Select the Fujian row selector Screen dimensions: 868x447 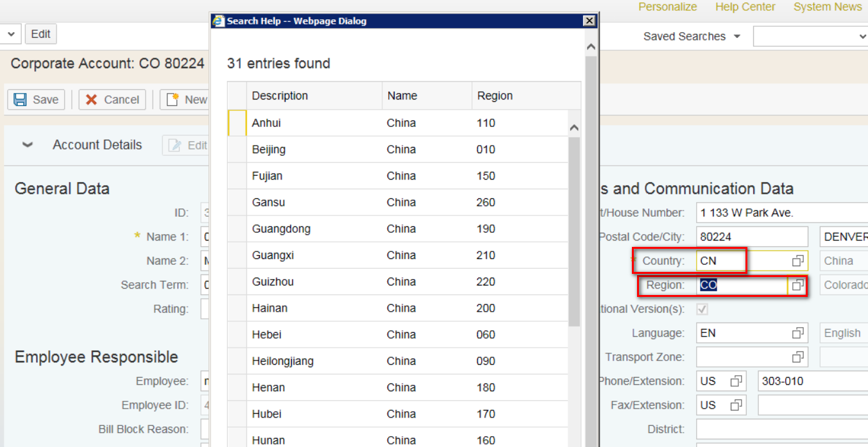coord(237,176)
